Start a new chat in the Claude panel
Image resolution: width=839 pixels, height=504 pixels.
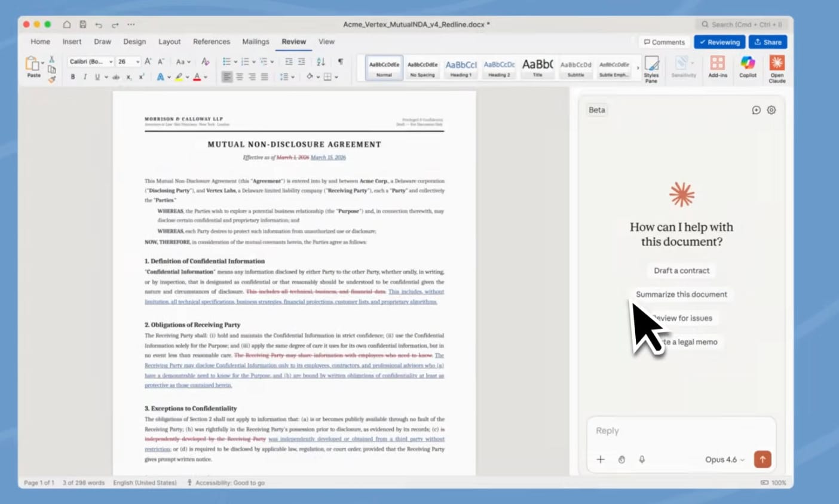pos(756,110)
